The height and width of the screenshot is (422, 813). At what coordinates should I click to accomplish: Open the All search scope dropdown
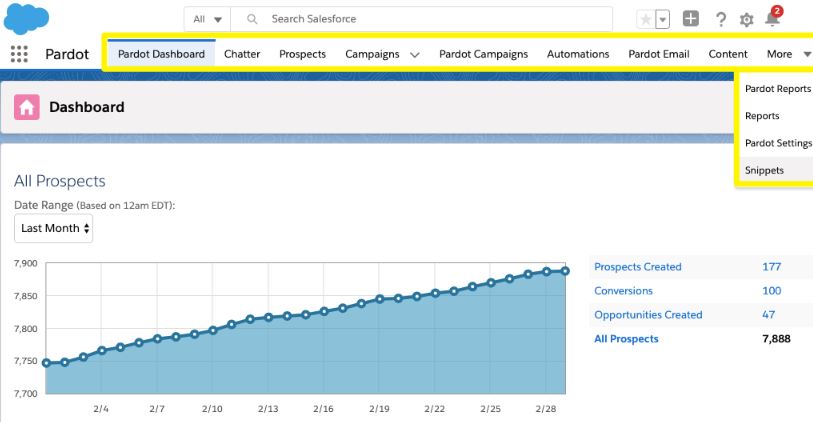[x=207, y=19]
